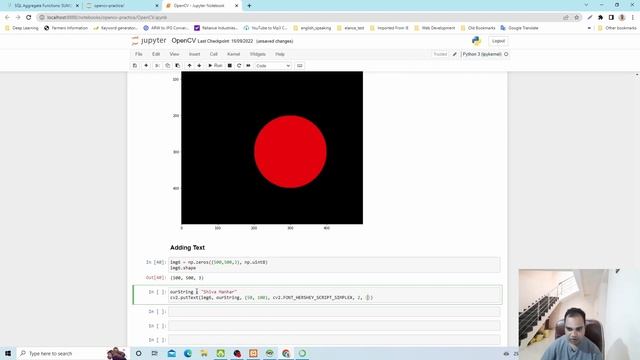Open the english_speaking bookmark folder
Screen dimensions: 640x360
click(312, 28)
